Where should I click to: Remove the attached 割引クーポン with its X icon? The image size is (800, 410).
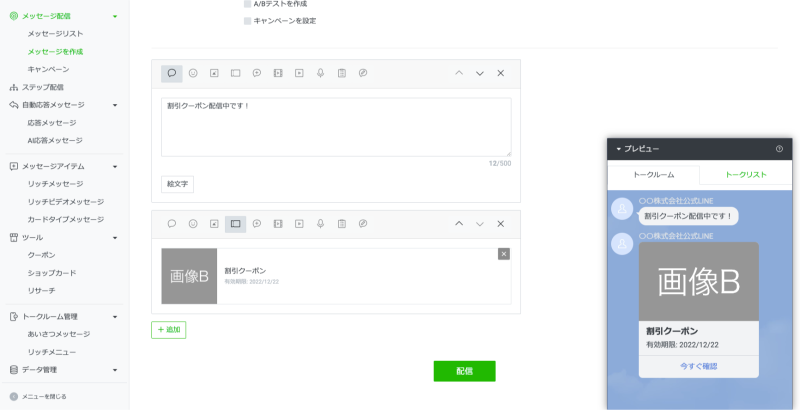(503, 254)
